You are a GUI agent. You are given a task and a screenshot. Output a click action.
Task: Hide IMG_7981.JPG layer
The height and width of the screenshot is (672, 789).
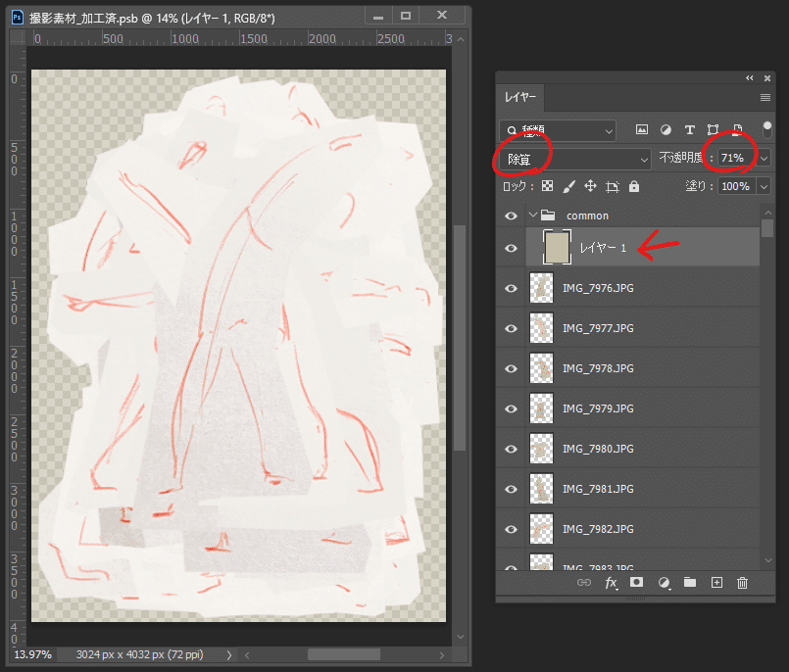pos(511,489)
